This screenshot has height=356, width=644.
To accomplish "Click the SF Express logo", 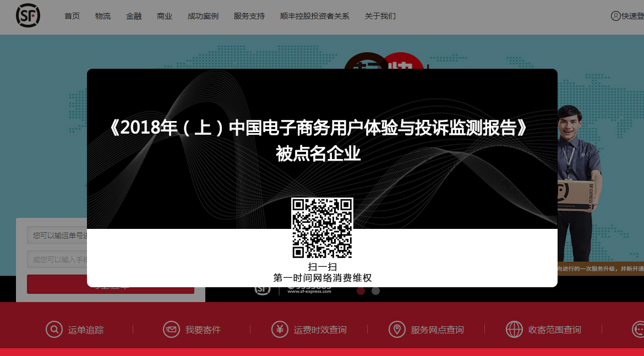I will [x=28, y=15].
